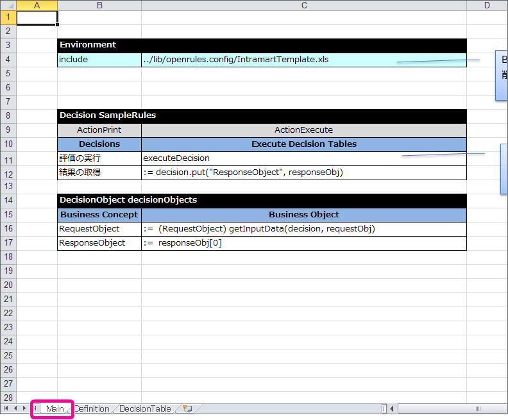Select row 11 header
This screenshot has height=420, width=508.
(x=8, y=160)
